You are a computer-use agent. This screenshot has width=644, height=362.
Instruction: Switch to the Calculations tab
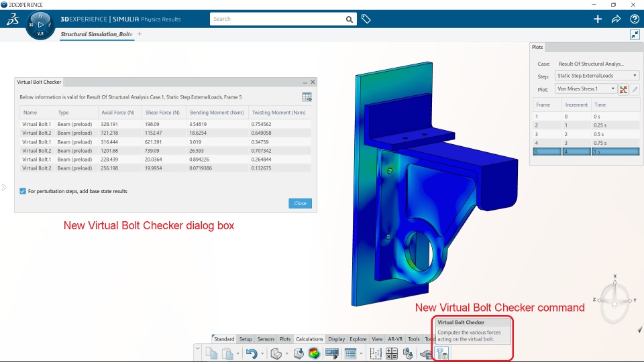309,339
